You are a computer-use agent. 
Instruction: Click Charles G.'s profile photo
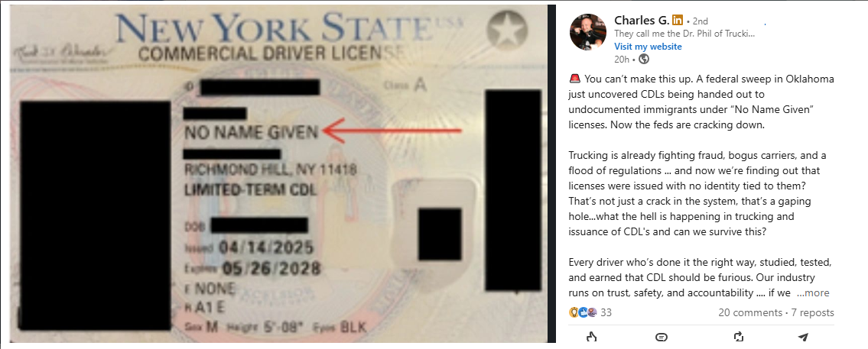[x=588, y=32]
